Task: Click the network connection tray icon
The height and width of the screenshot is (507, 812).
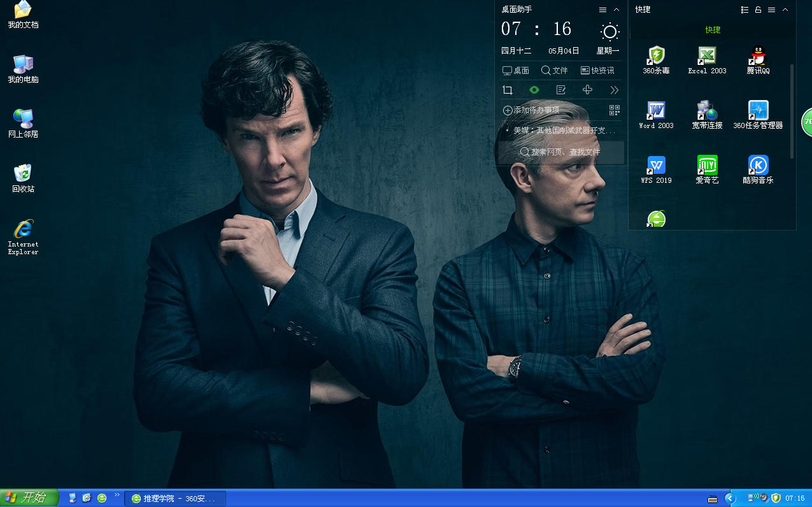Action: tap(752, 497)
